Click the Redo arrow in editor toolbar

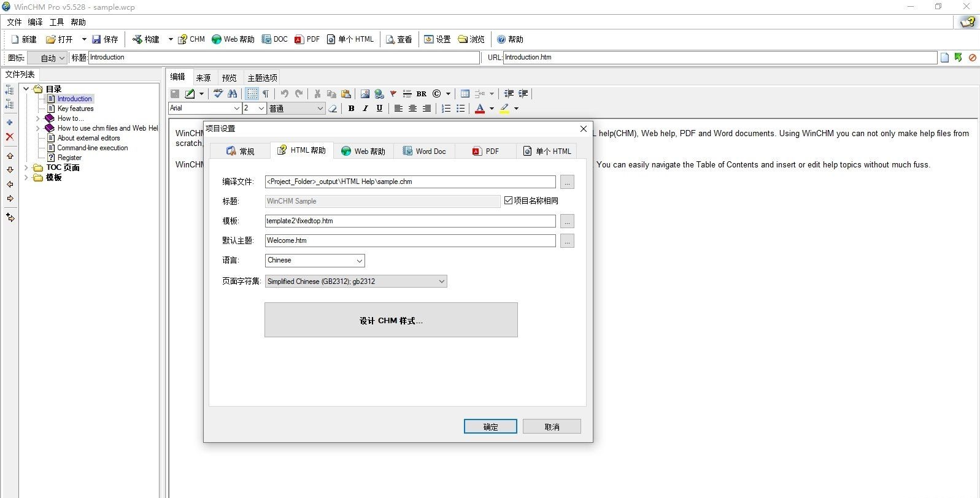tap(299, 94)
